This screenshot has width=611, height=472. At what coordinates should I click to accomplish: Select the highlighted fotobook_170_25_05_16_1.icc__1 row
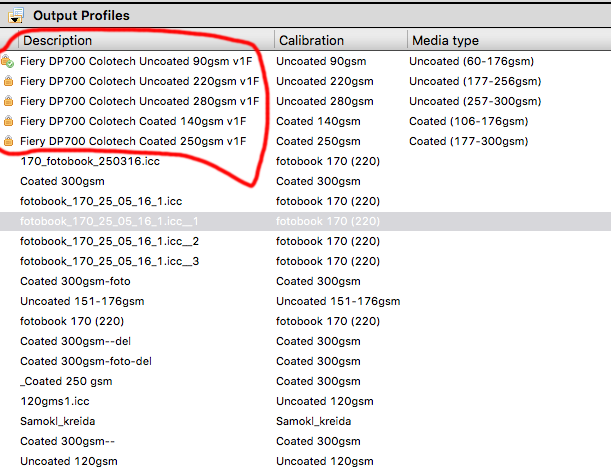[x=306, y=221]
